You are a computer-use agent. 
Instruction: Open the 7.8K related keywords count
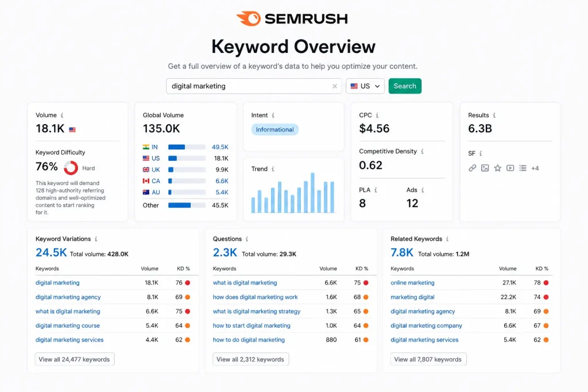[x=401, y=253]
